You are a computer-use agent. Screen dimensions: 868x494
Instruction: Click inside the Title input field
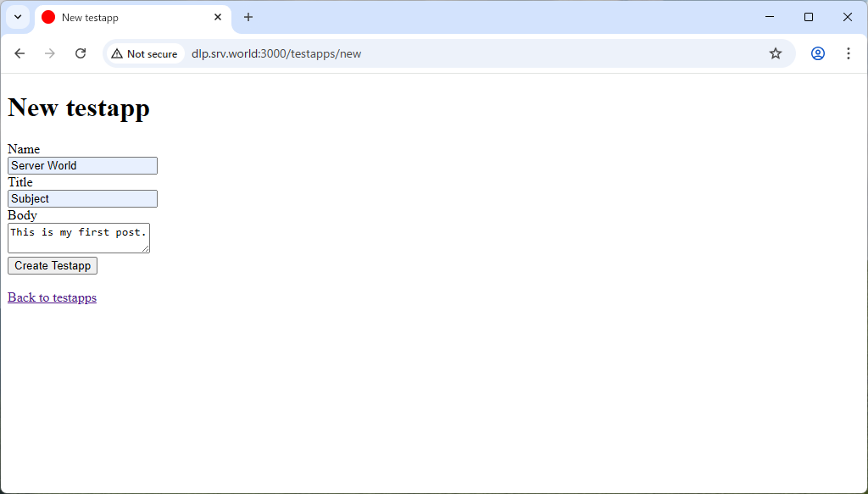[81, 198]
